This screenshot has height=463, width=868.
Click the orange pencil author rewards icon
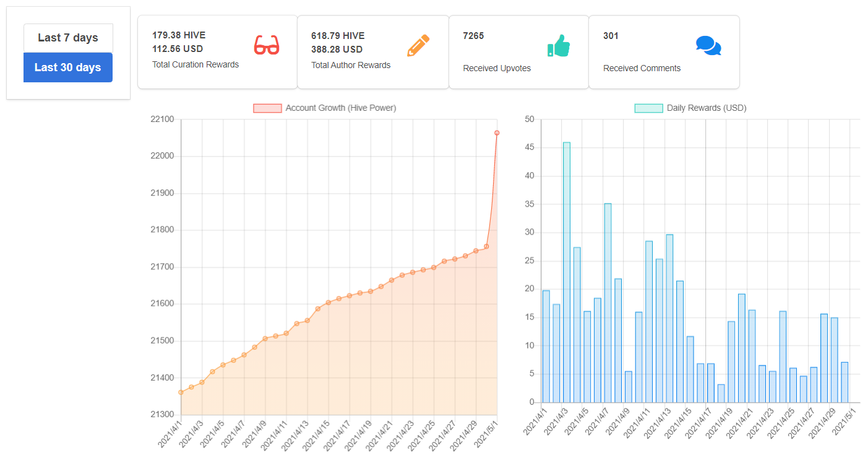click(x=418, y=45)
